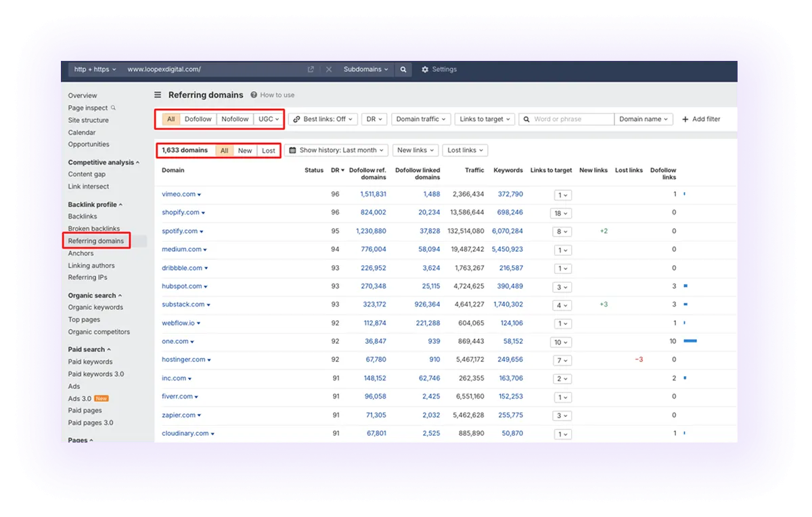Click keywords value 6,070,284 for spotify.com
This screenshot has width=812, height=517.
click(x=507, y=231)
